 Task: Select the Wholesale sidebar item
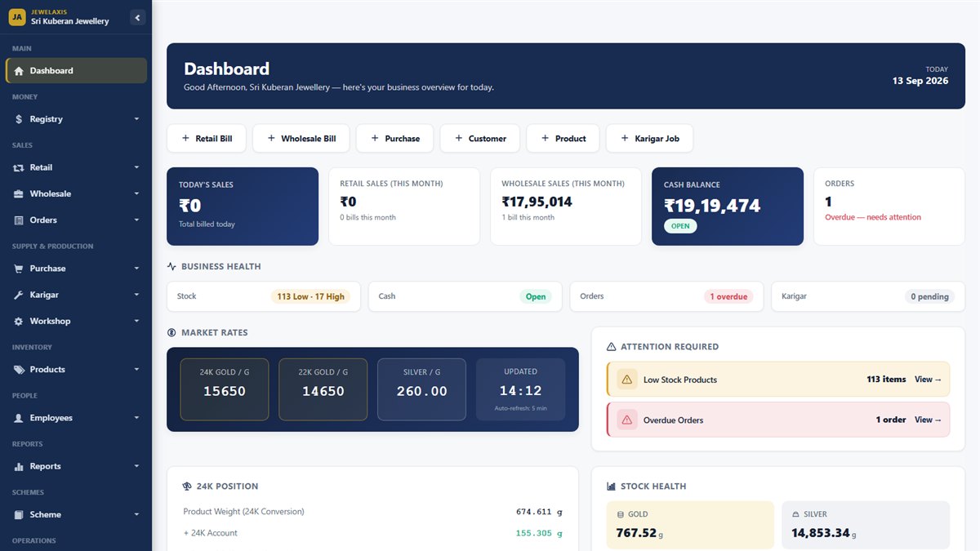click(x=76, y=194)
